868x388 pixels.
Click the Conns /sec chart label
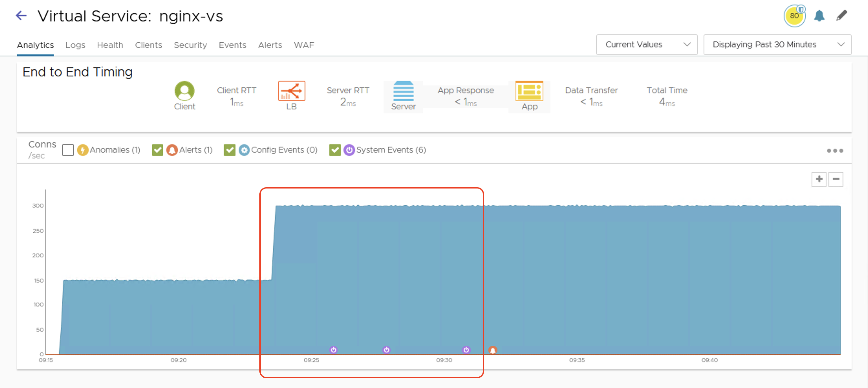pos(42,149)
